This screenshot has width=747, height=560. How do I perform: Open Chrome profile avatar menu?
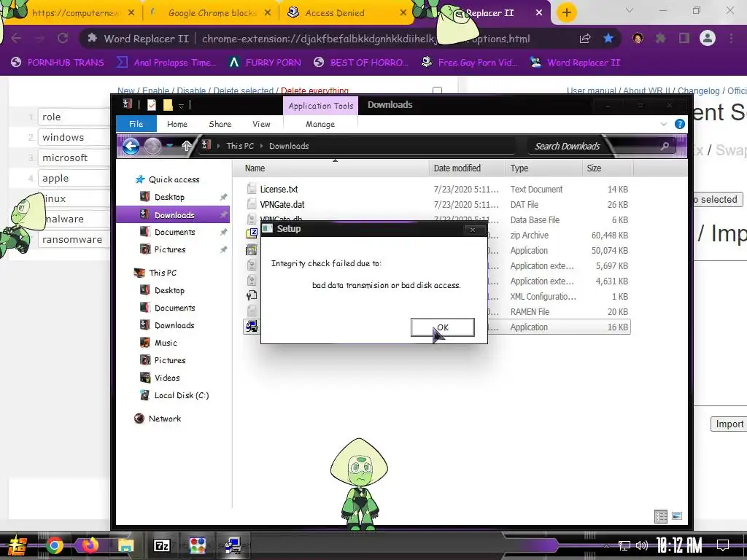pos(708,38)
